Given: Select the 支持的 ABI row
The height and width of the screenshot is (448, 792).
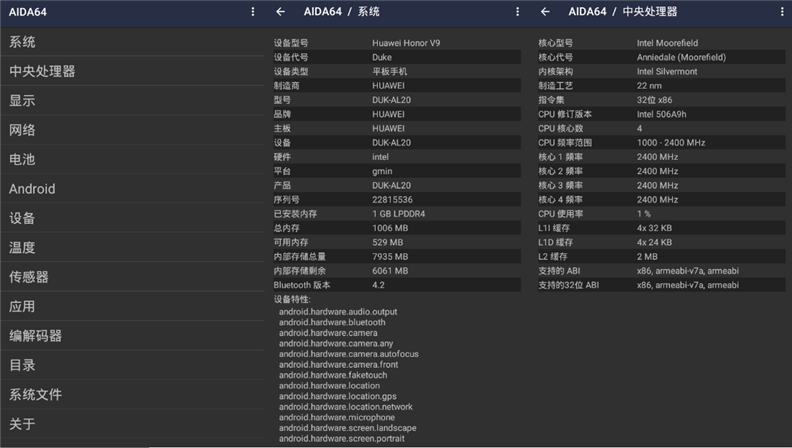Looking at the screenshot, I should pyautogui.click(x=662, y=271).
